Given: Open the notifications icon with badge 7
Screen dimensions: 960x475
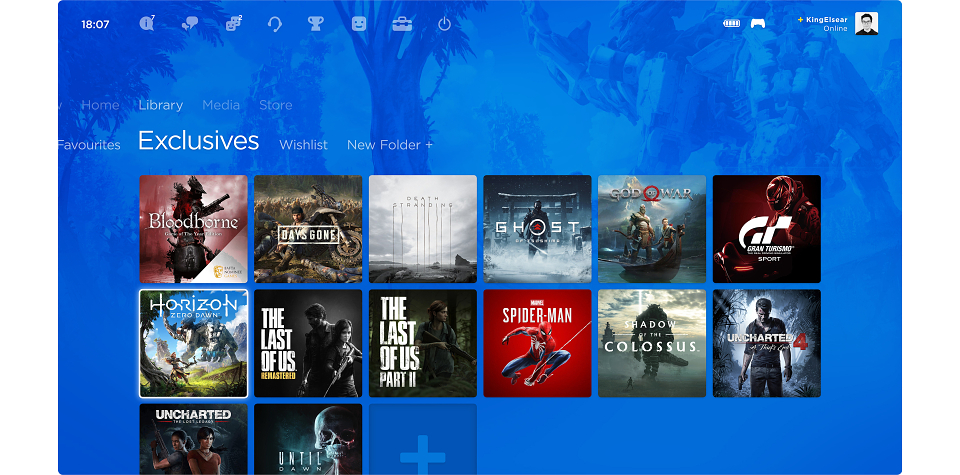Looking at the screenshot, I should click(x=147, y=24).
